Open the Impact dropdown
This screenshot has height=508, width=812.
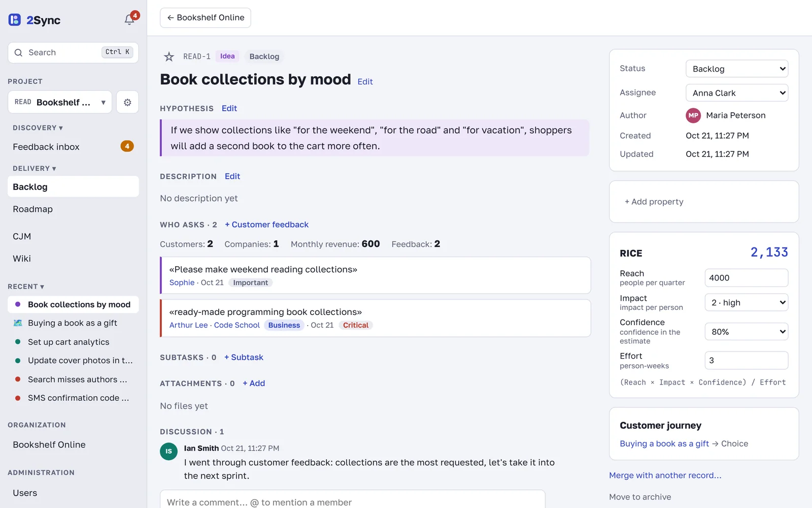click(x=747, y=302)
